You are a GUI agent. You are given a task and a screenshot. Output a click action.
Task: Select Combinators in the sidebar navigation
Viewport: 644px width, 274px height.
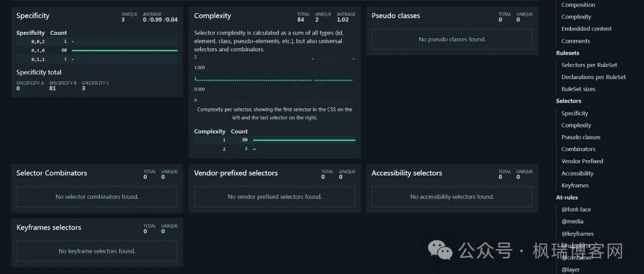click(578, 149)
